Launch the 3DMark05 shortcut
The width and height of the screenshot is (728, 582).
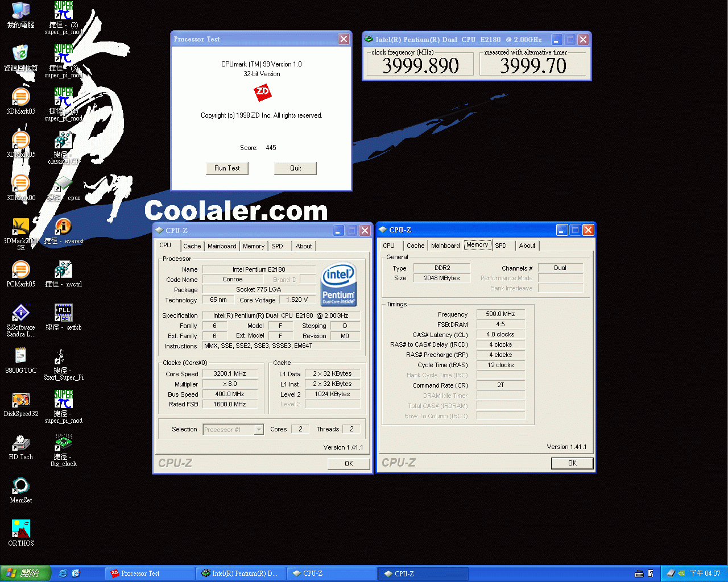[x=21, y=145]
